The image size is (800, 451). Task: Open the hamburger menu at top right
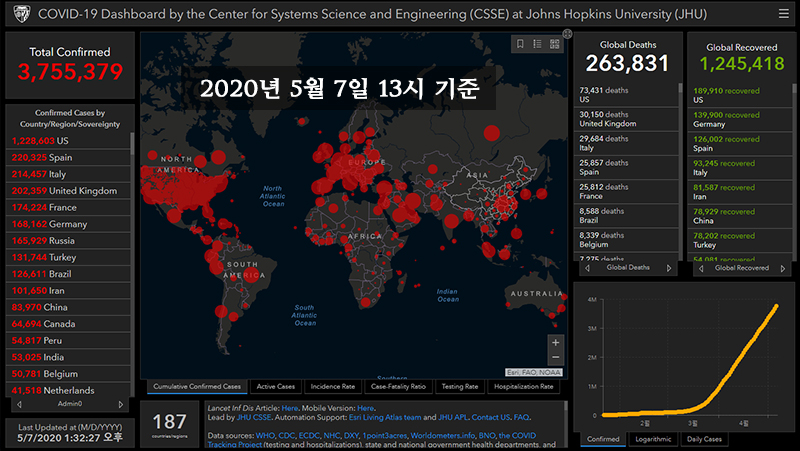tap(784, 14)
